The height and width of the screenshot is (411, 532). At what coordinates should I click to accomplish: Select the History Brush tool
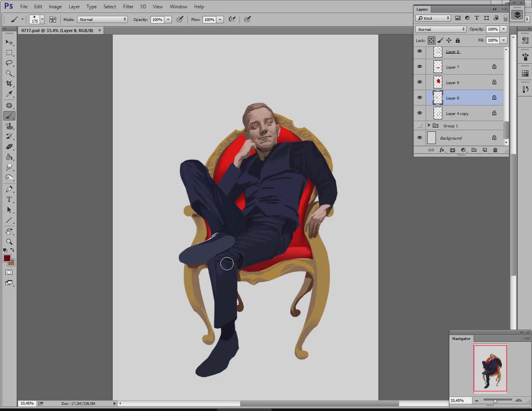pyautogui.click(x=9, y=136)
